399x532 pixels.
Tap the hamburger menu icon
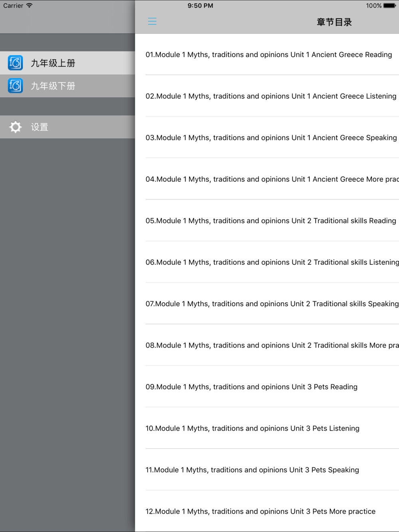(152, 22)
